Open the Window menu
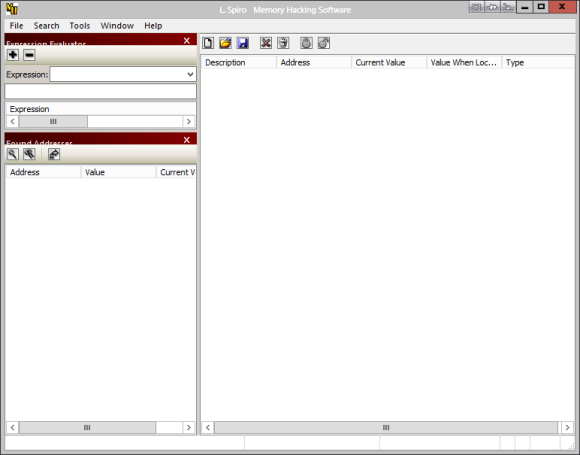 [117, 26]
